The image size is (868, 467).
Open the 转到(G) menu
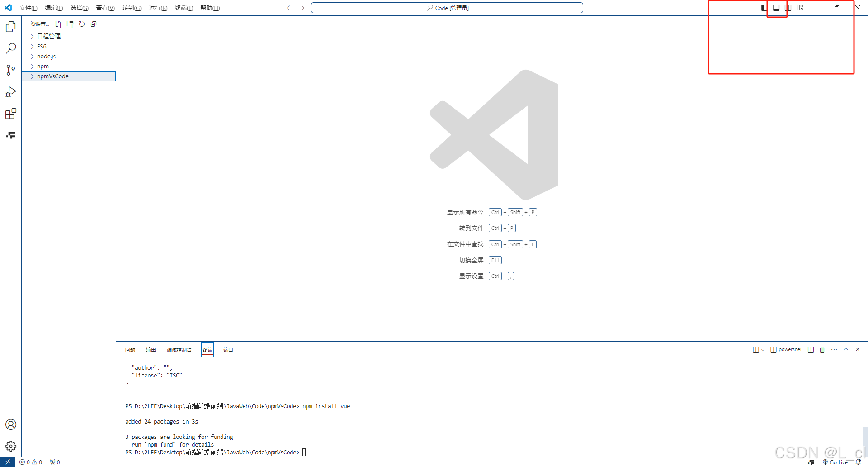(x=132, y=8)
